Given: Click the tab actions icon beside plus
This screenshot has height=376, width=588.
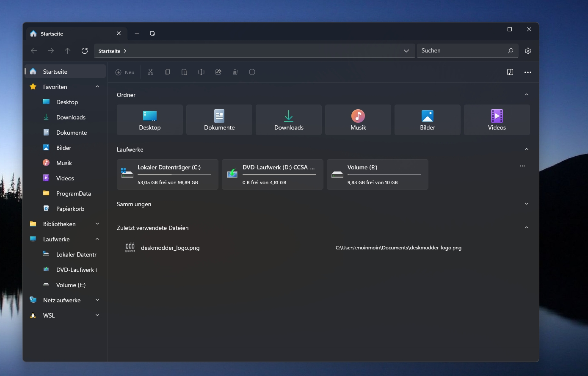Looking at the screenshot, I should [152, 33].
